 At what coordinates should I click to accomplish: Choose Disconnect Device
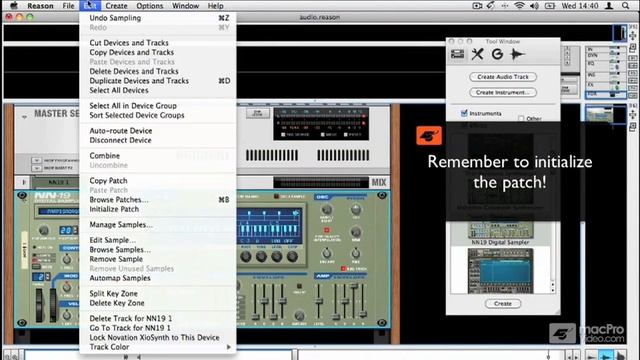tap(158, 140)
